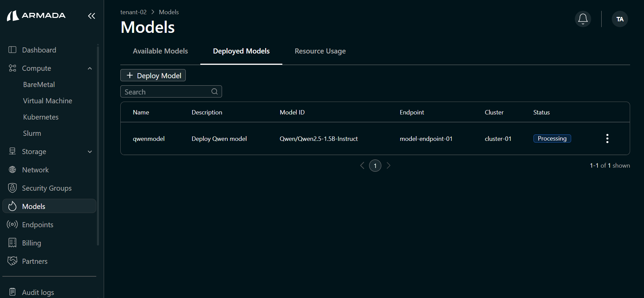Open the TA user avatar menu
The width and height of the screenshot is (644, 298).
tap(620, 19)
